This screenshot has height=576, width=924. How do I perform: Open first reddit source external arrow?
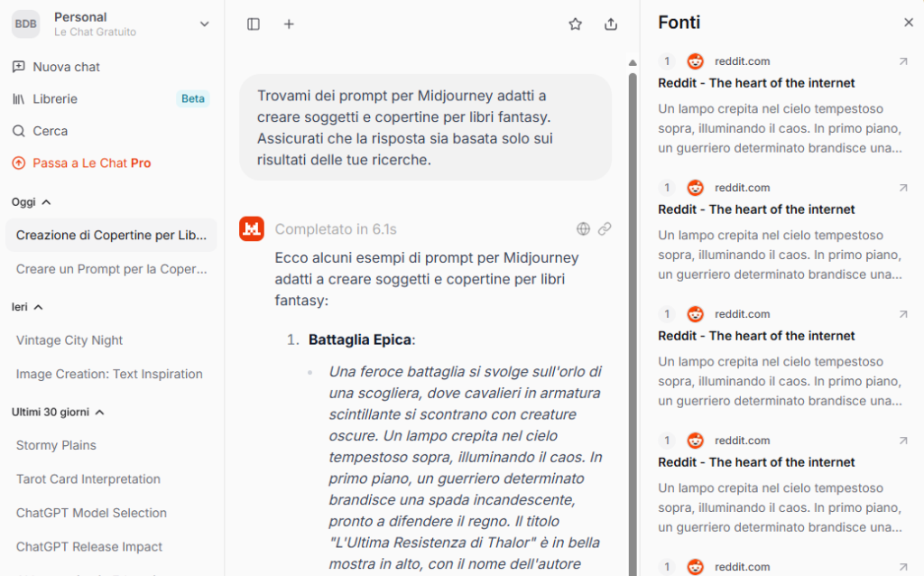point(903,61)
